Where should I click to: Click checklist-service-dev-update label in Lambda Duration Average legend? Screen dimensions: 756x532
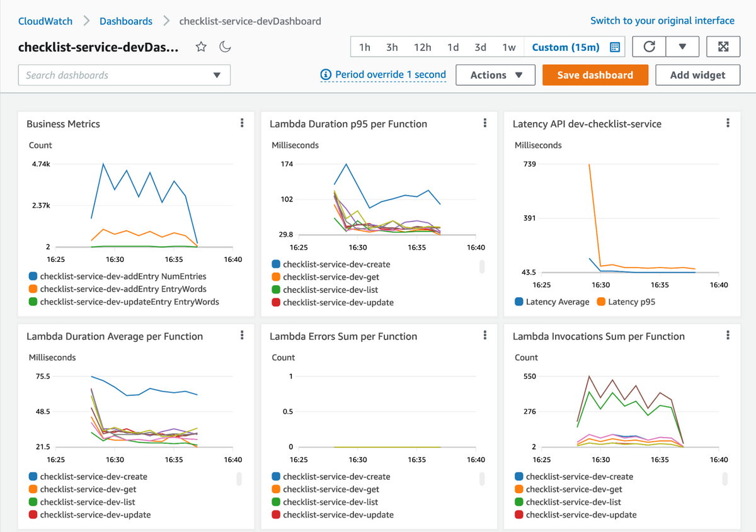[x=95, y=514]
